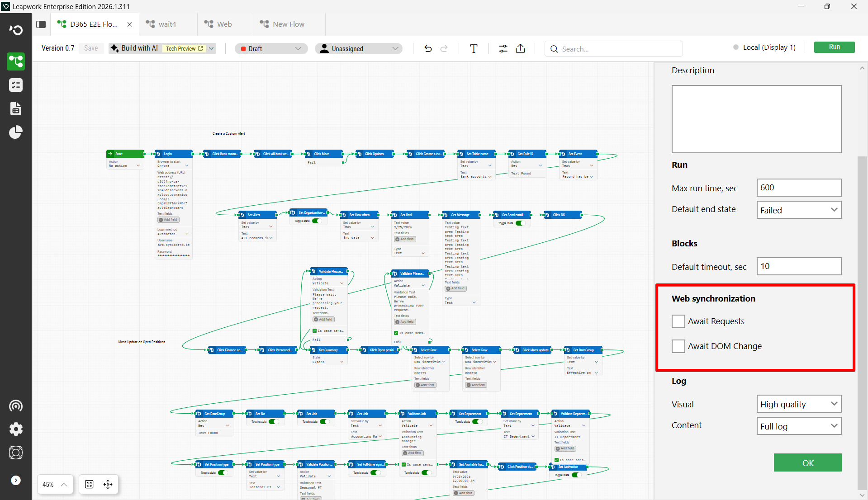This screenshot has width=868, height=500.
Task: Open the Reporting pie chart sidebar icon
Action: tap(16, 132)
